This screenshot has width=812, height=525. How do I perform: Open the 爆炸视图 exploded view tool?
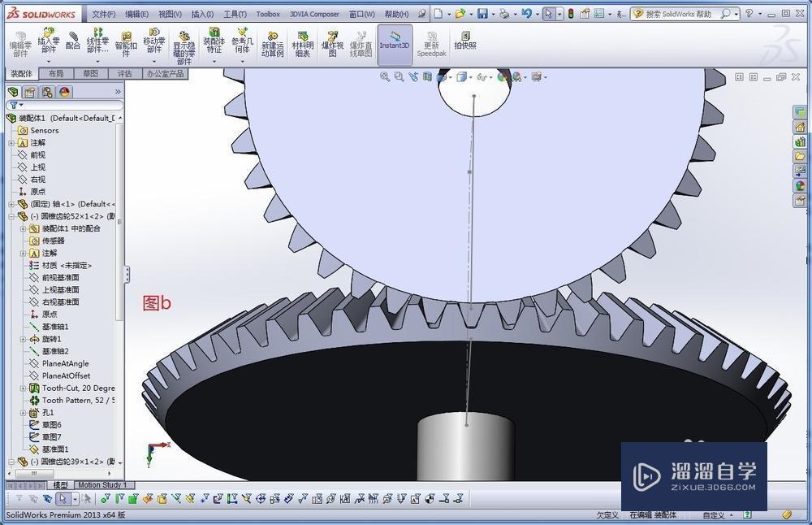332,43
